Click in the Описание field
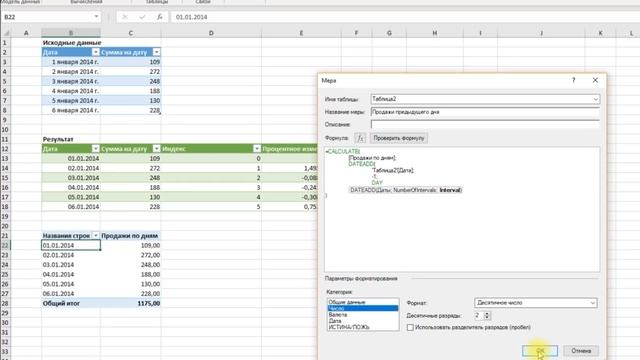640x360 pixels. point(485,124)
